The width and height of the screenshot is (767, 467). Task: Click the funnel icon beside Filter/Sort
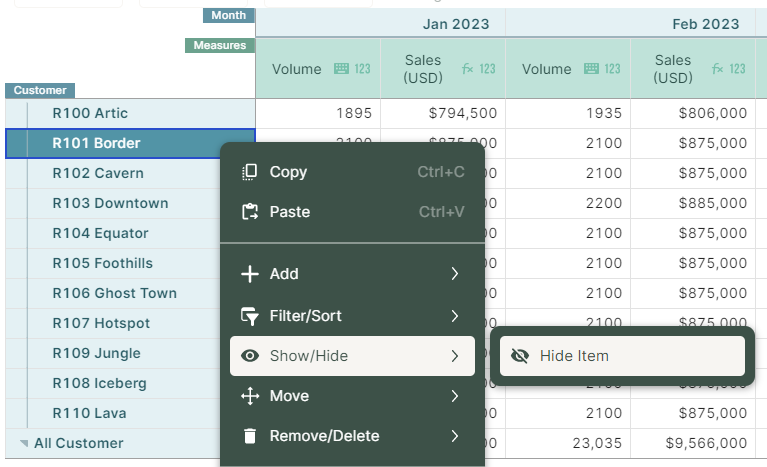click(249, 316)
